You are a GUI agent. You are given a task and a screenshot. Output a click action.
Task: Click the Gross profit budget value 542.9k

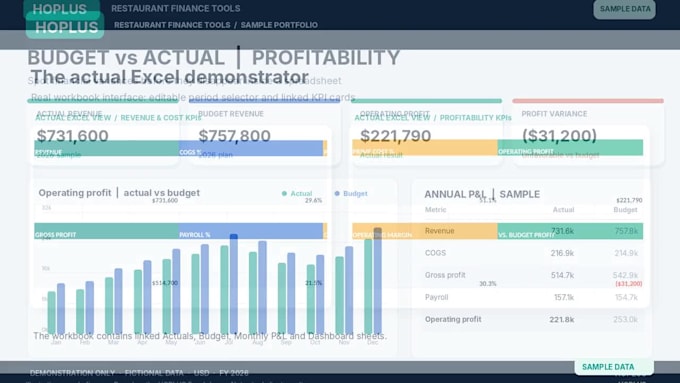[x=625, y=275]
